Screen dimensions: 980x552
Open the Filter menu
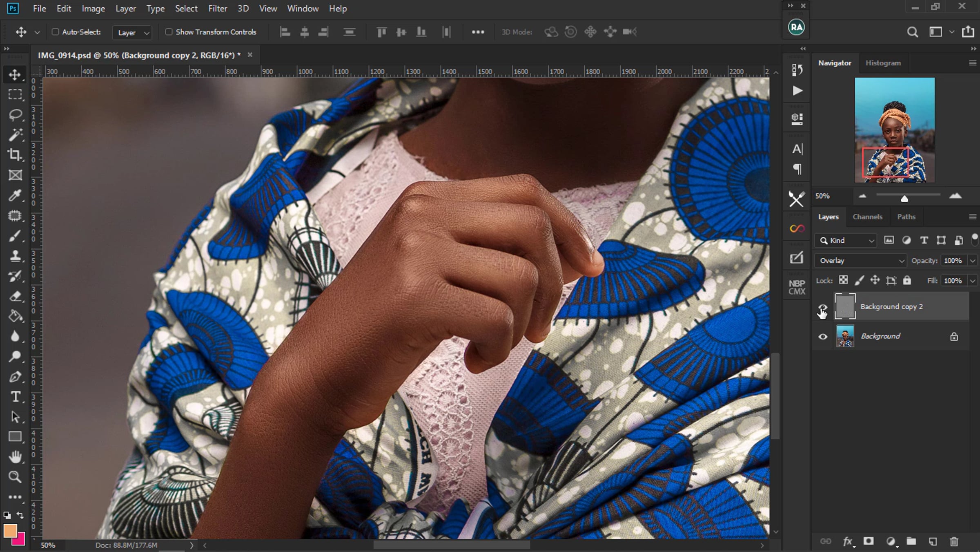click(217, 9)
